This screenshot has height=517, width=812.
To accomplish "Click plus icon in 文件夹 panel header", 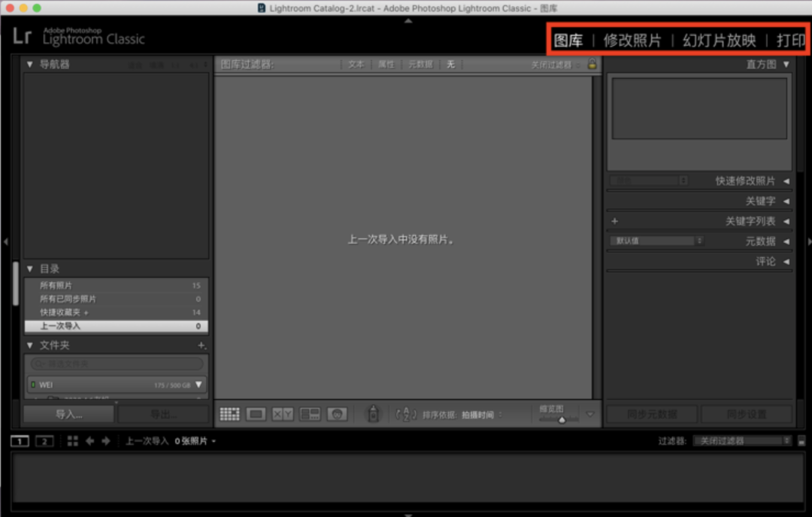I will [201, 346].
